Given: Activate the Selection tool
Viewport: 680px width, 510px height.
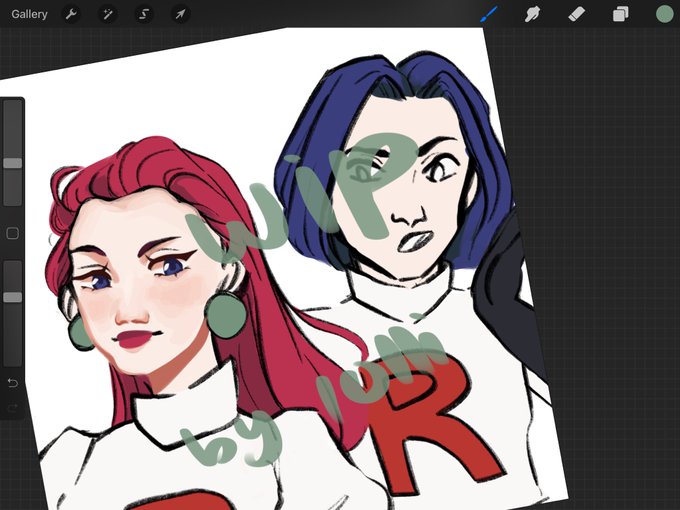Looking at the screenshot, I should click(x=144, y=14).
